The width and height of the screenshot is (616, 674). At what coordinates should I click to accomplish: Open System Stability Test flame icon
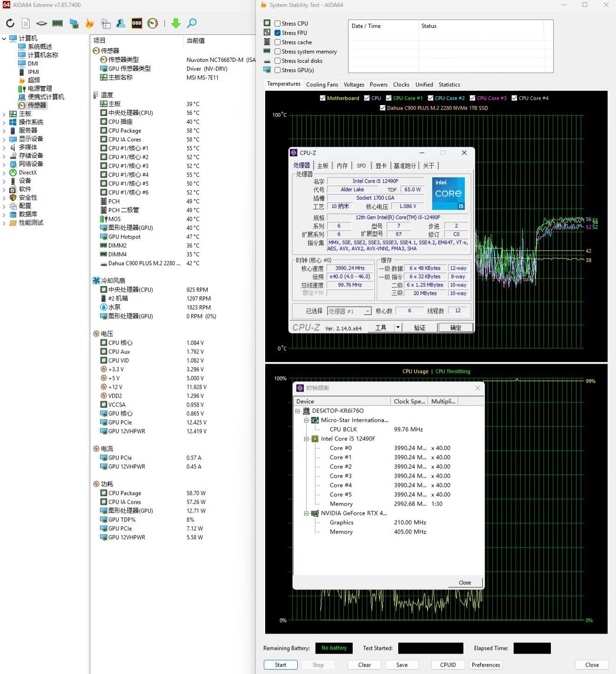click(90, 23)
